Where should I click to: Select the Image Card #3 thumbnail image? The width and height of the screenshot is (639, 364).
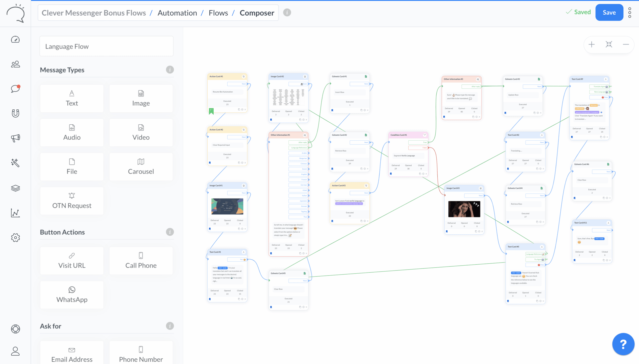(x=464, y=209)
